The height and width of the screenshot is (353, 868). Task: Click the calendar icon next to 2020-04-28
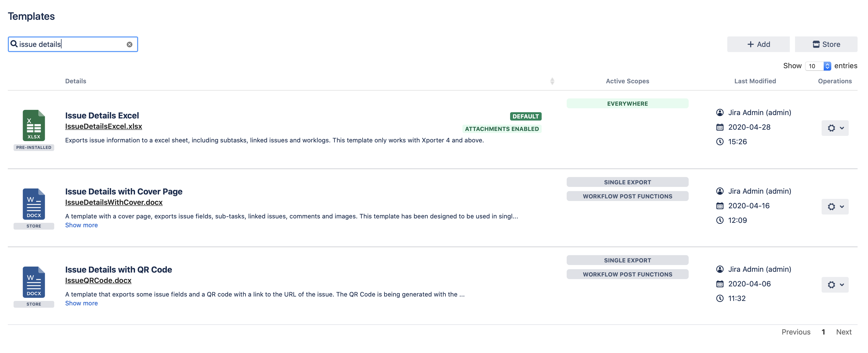pos(720,127)
